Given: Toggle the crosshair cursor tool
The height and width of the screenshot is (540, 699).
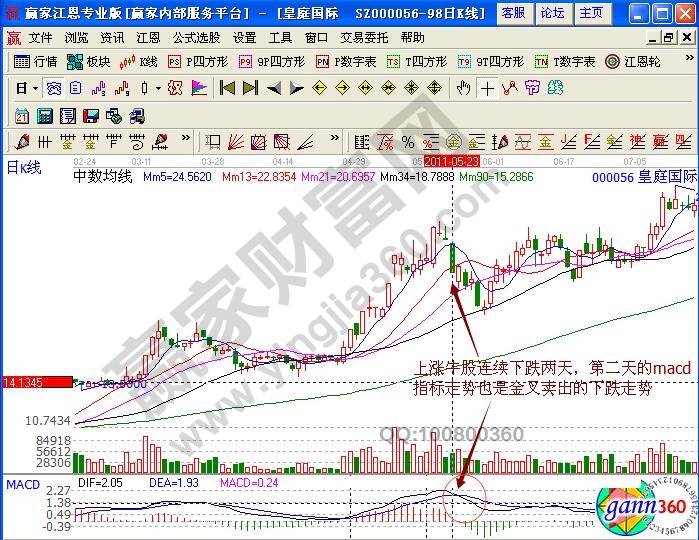Looking at the screenshot, I should click(x=487, y=88).
